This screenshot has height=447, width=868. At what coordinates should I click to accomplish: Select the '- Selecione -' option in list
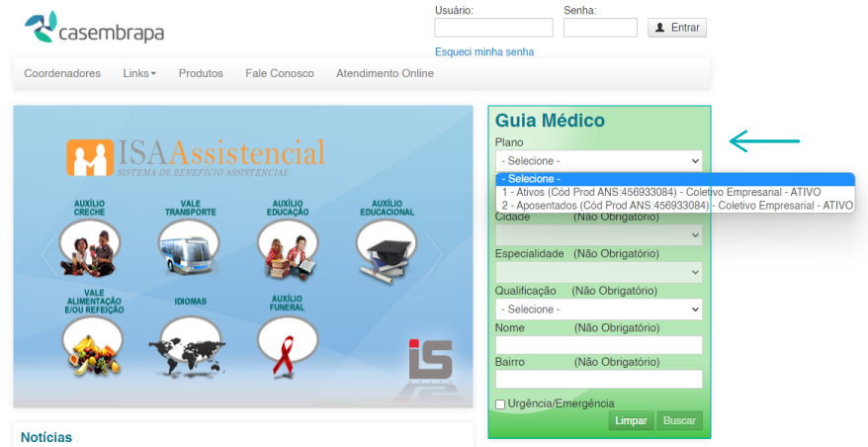(x=675, y=179)
